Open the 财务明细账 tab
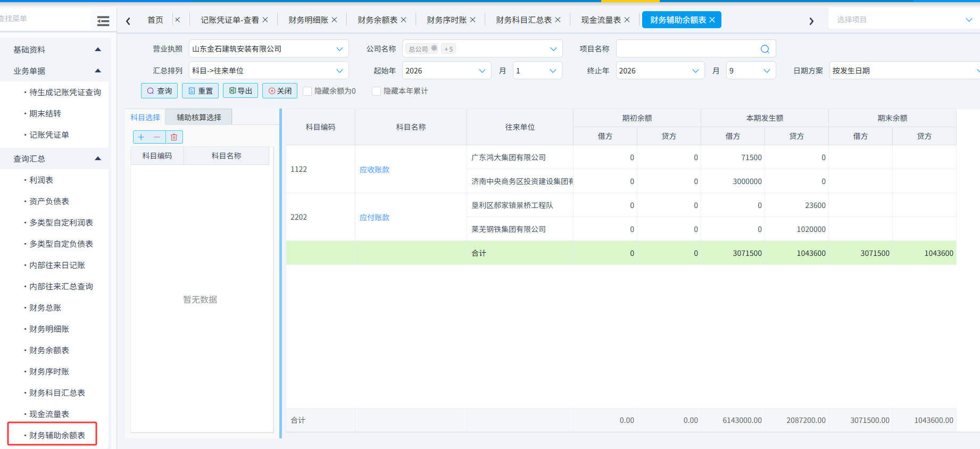 pos(309,20)
